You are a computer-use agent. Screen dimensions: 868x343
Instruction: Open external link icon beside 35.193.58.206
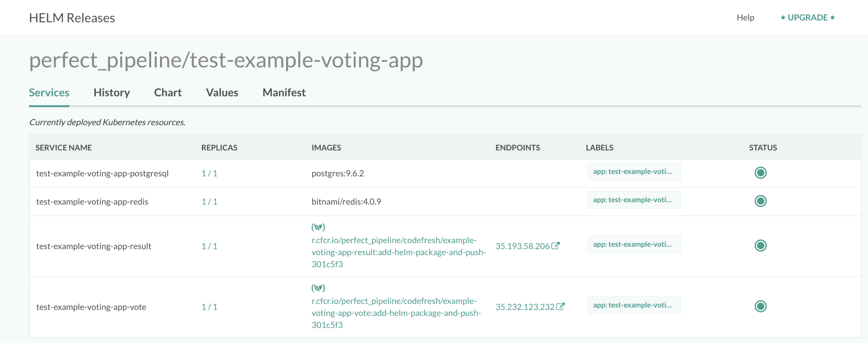(555, 245)
